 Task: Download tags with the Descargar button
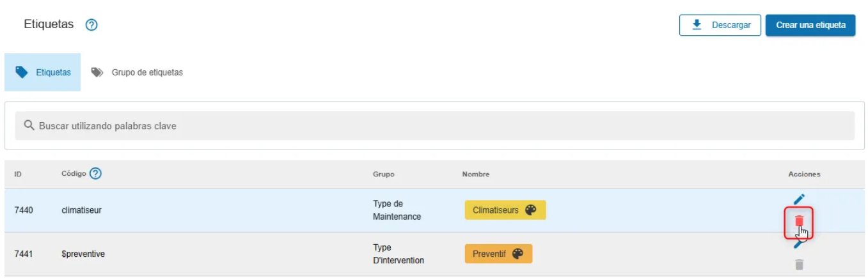point(720,25)
